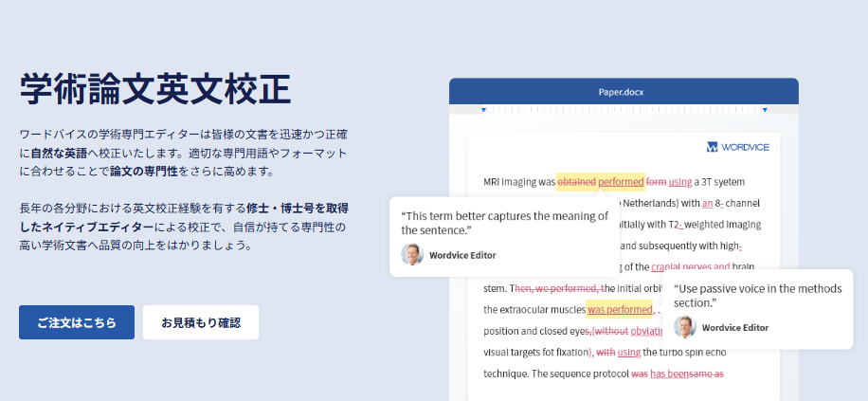Click the struck-through word "obtained"
Screen dimensions: 868x401
577,182
